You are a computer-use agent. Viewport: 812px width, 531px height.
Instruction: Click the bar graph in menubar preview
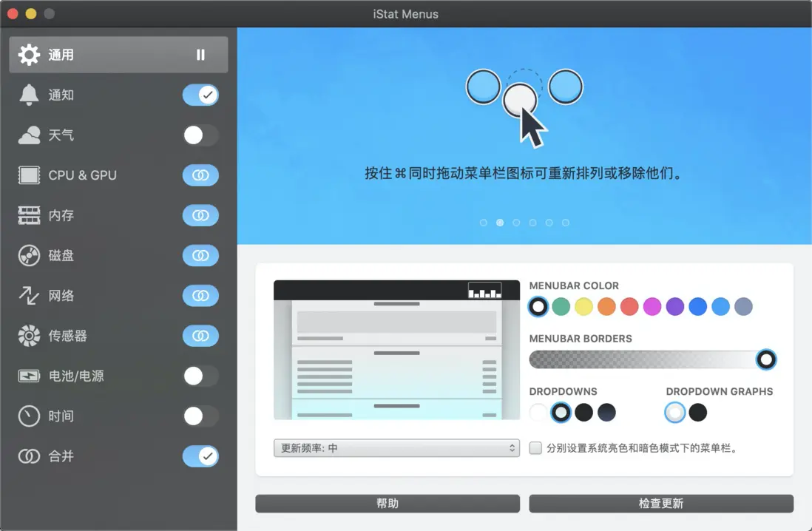click(x=484, y=291)
